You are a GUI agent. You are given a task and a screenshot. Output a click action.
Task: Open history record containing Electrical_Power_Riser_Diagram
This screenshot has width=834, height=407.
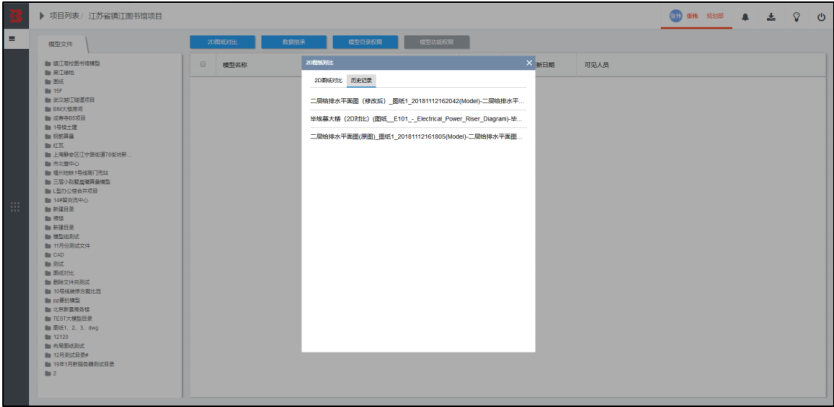(x=418, y=119)
